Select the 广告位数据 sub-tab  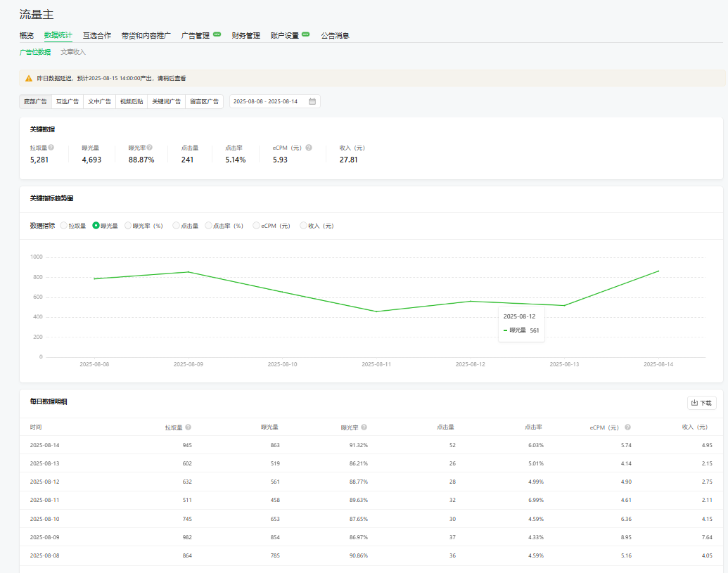point(35,52)
